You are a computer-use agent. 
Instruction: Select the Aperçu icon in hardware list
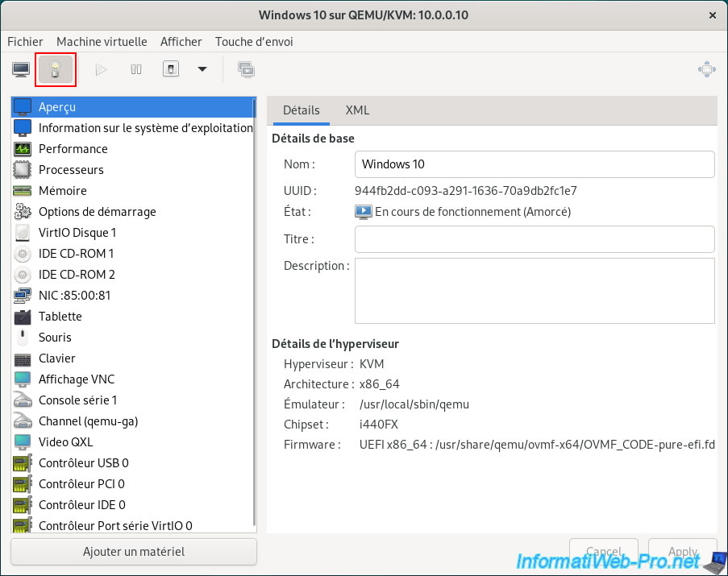(23, 107)
